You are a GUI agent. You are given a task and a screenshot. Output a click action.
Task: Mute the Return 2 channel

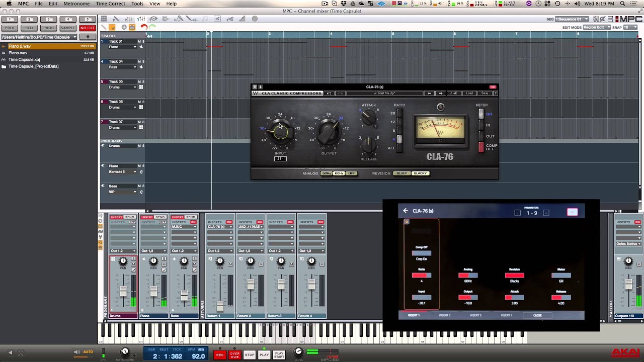[261, 264]
